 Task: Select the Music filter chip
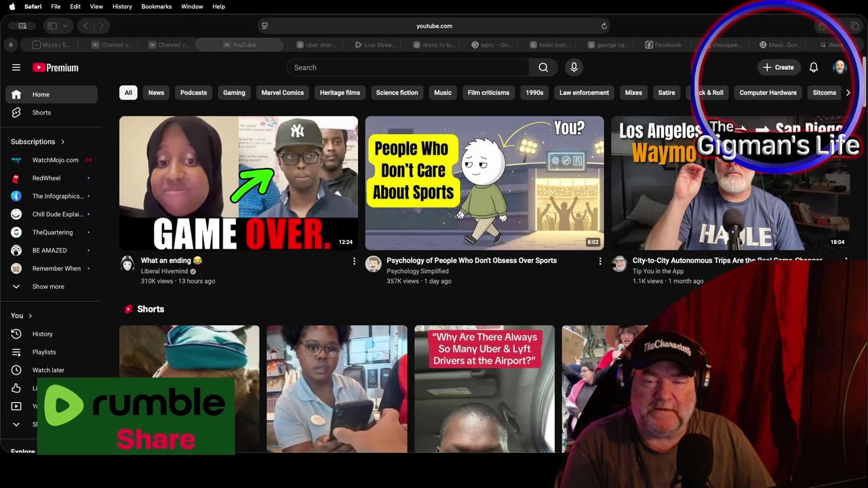tap(443, 93)
